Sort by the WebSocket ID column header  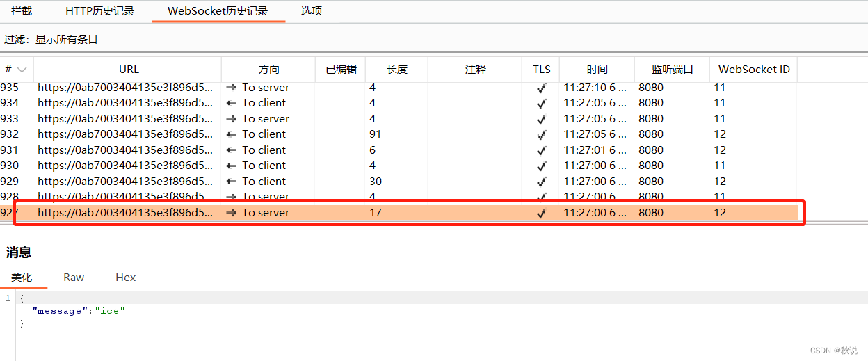click(754, 70)
